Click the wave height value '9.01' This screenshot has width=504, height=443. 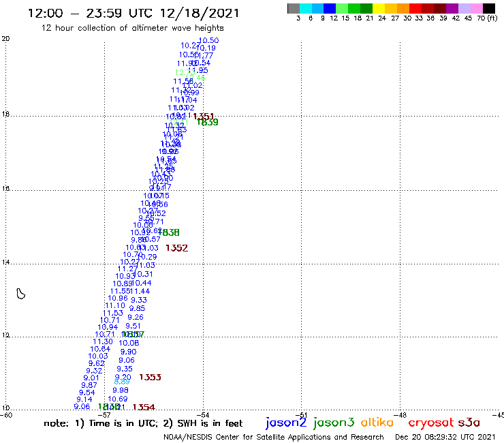point(91,378)
